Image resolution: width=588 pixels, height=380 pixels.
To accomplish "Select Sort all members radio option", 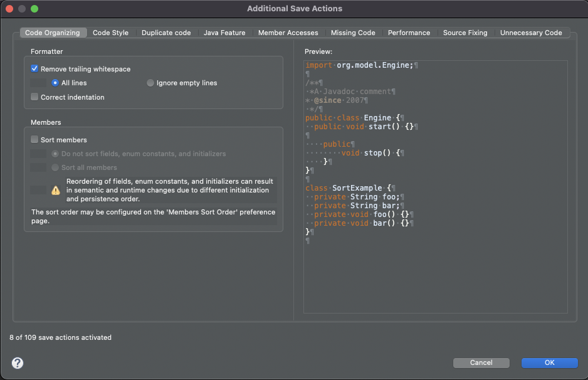I will (55, 167).
